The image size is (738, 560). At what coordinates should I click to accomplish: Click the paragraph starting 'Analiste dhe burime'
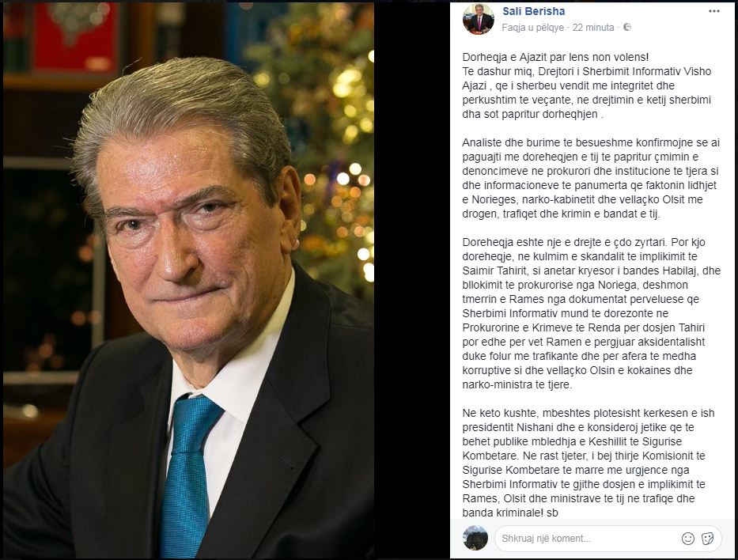pyautogui.click(x=591, y=178)
